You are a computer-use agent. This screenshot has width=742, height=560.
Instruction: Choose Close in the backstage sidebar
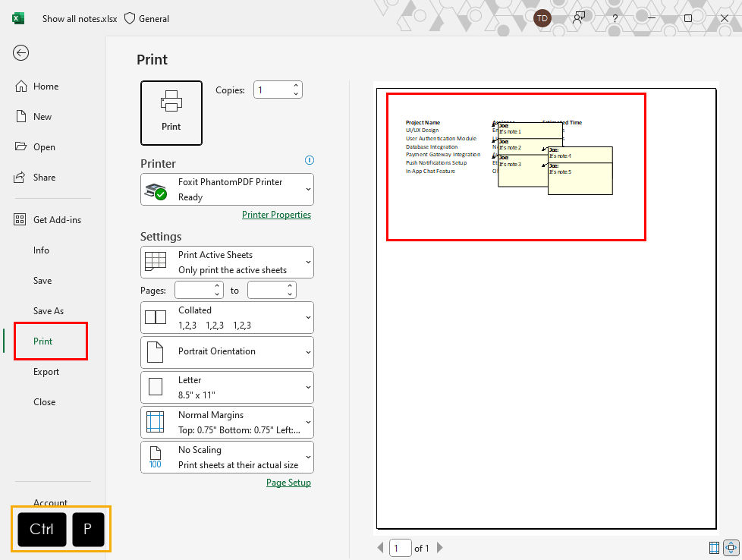44,402
